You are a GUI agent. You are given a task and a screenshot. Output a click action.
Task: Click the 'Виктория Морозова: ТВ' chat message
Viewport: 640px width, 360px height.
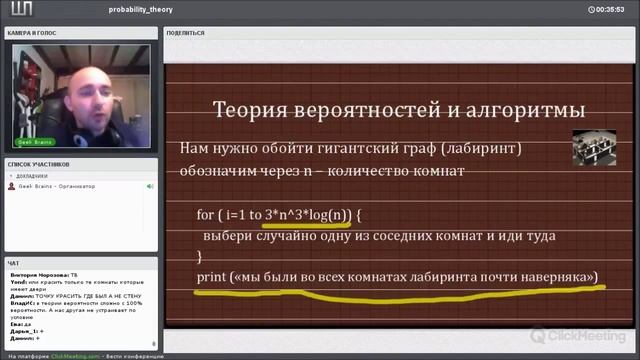44,275
